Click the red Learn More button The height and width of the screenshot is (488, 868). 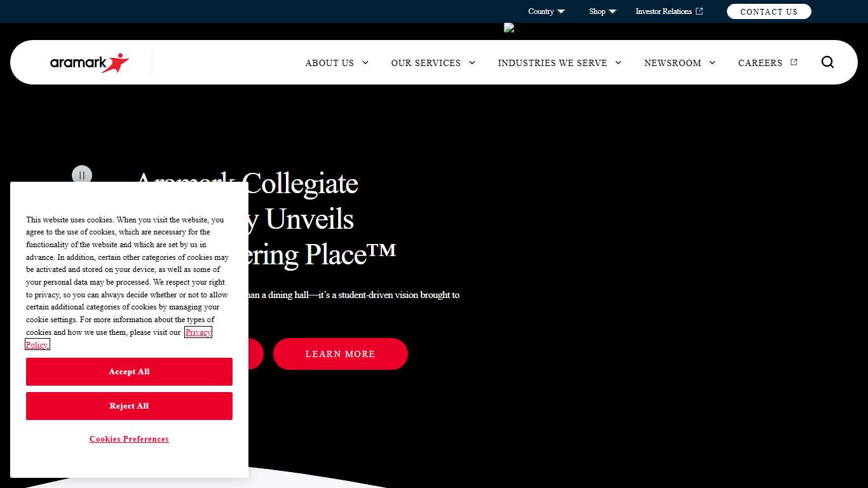(340, 354)
